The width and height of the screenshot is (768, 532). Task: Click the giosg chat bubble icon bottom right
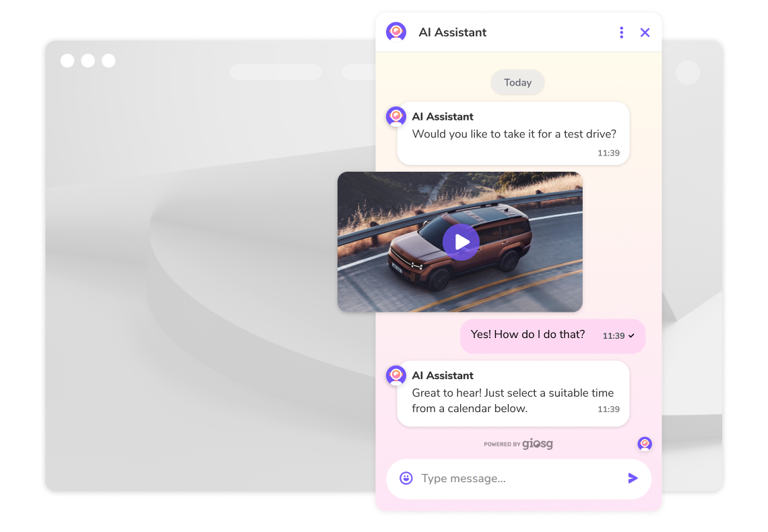[644, 444]
